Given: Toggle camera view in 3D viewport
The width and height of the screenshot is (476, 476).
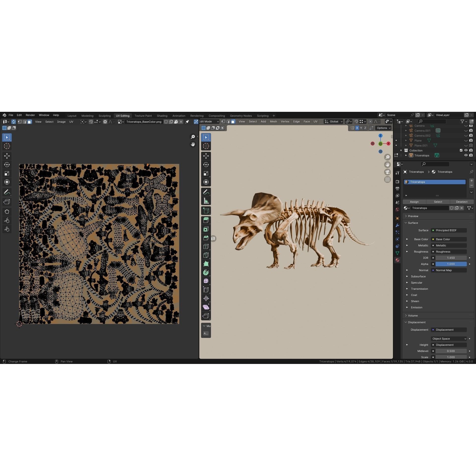Looking at the screenshot, I should (387, 172).
